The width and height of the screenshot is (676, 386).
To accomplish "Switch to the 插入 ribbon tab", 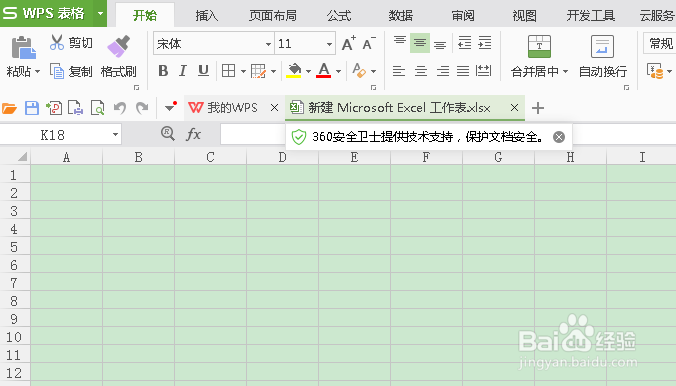I will pos(207,16).
